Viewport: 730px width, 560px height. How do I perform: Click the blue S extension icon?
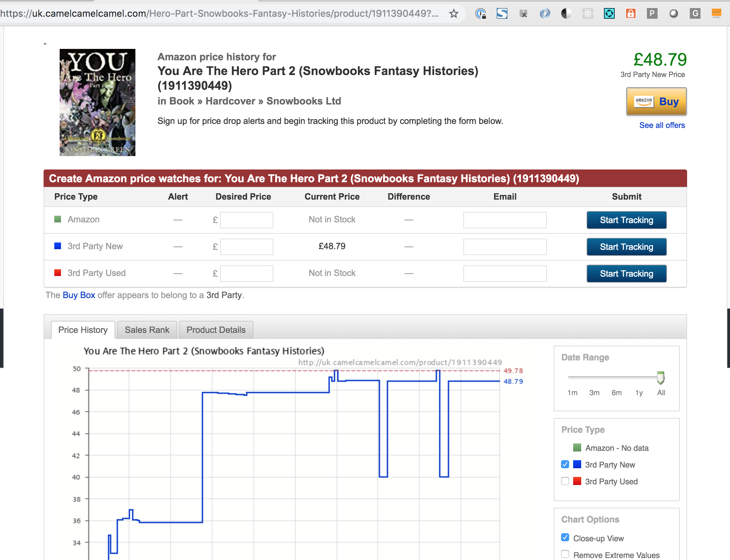click(x=502, y=13)
